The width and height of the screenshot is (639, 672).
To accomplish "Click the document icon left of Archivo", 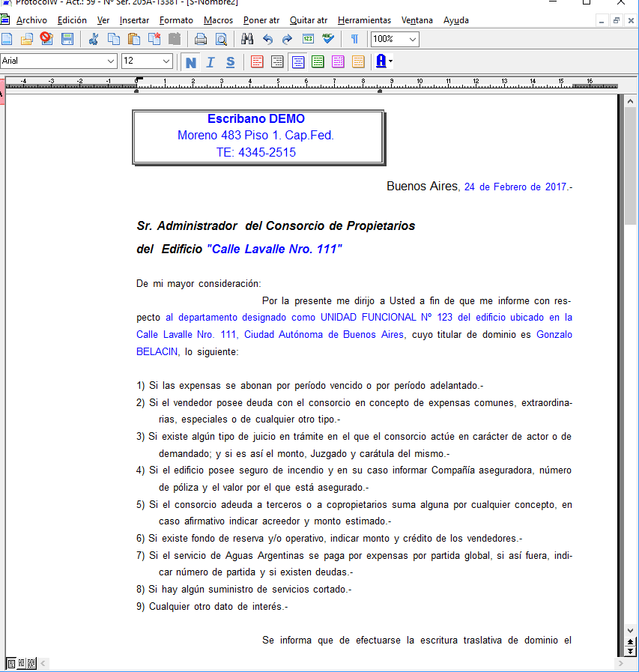I will click(5, 19).
